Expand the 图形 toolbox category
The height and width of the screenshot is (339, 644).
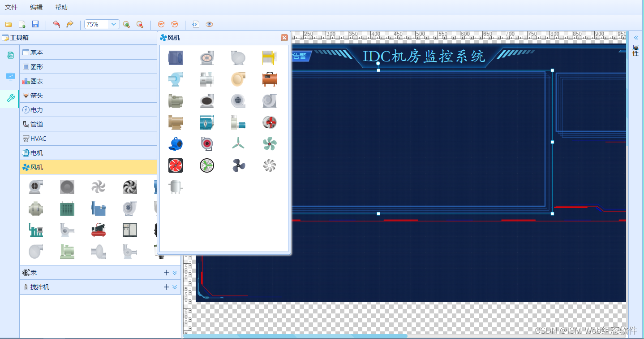pos(89,67)
